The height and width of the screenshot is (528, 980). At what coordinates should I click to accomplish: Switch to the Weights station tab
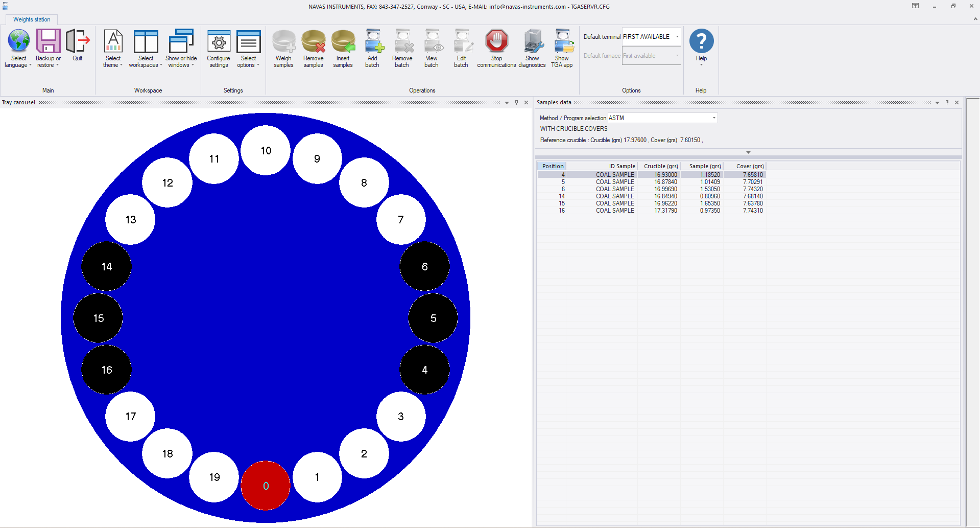(x=32, y=19)
